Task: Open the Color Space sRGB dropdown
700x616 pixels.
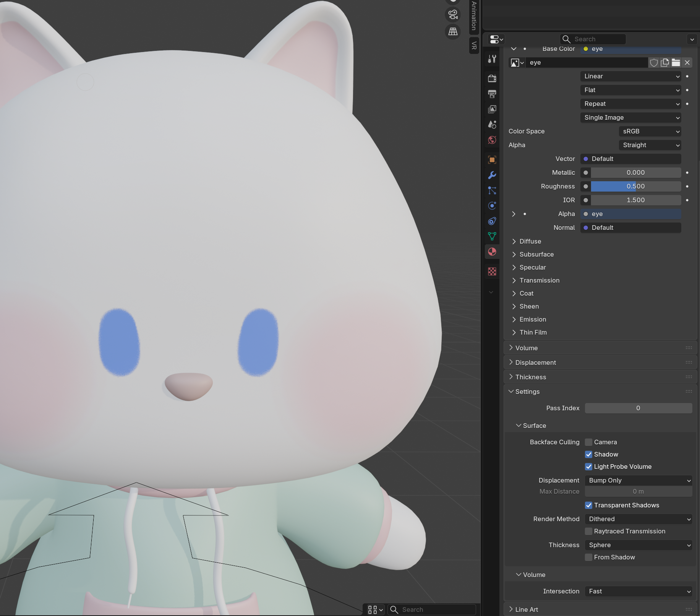Action: tap(650, 131)
